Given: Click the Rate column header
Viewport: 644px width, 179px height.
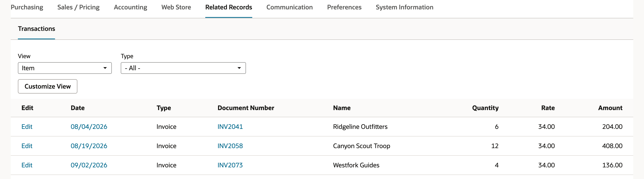Looking at the screenshot, I should tap(548, 108).
